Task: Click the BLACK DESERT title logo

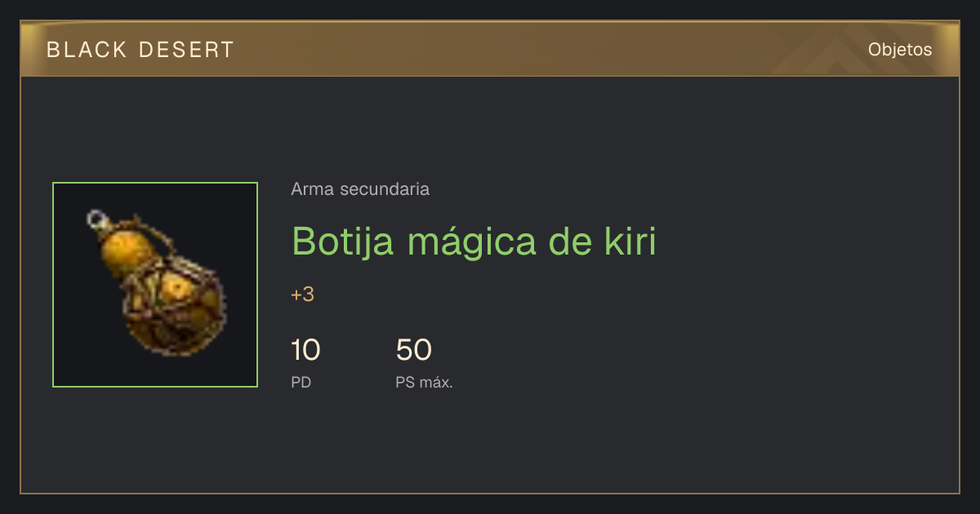Action: pyautogui.click(x=140, y=50)
